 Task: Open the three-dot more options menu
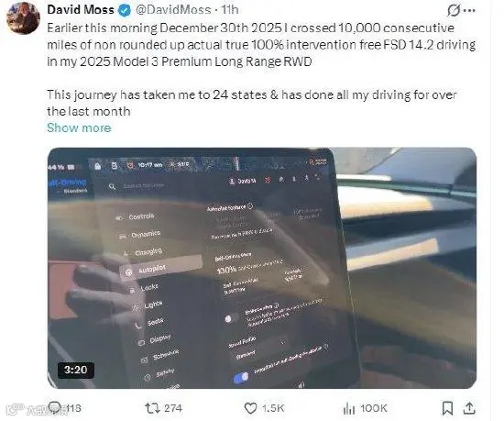(x=470, y=11)
